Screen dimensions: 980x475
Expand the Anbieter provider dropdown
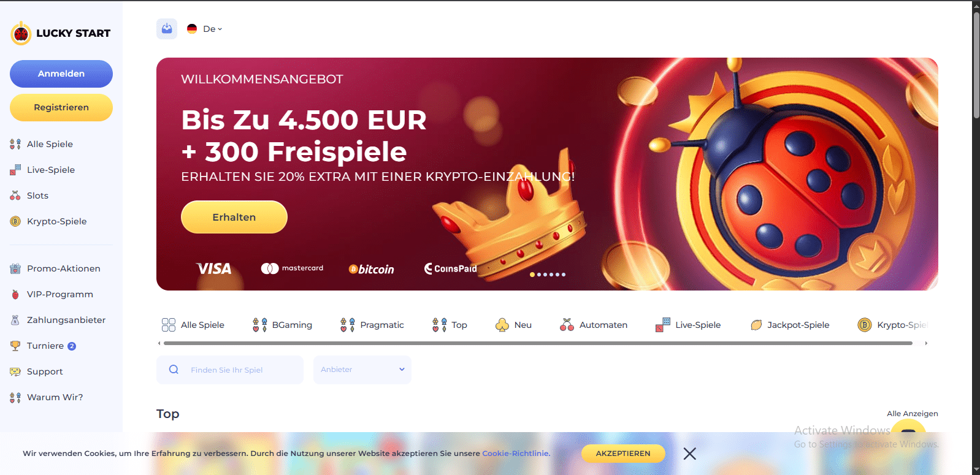pos(362,370)
